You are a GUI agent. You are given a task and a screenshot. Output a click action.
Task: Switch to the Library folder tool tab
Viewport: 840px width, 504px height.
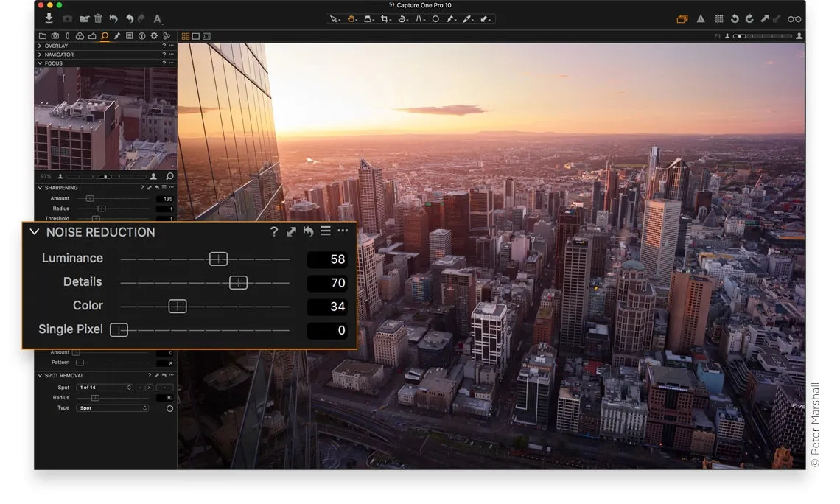pyautogui.click(x=42, y=35)
